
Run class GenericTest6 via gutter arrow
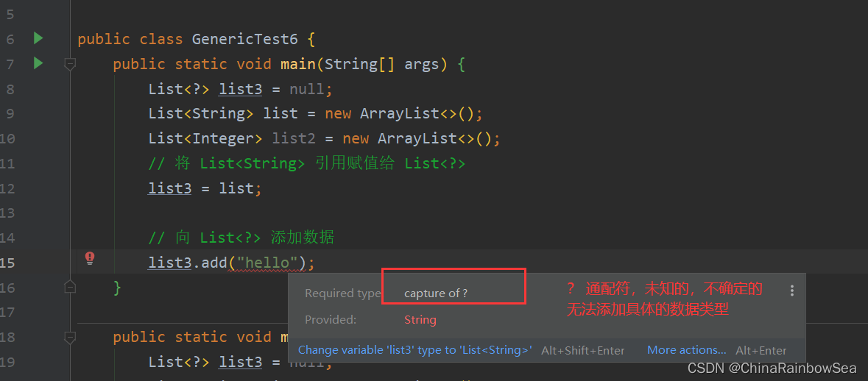coord(38,38)
